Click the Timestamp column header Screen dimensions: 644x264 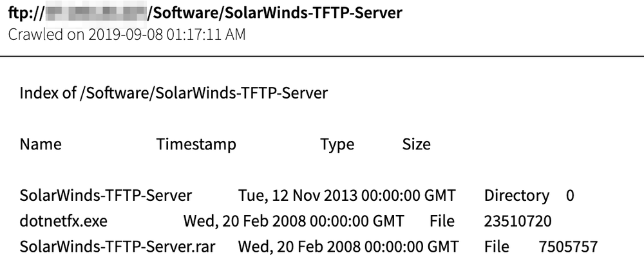[x=196, y=144]
